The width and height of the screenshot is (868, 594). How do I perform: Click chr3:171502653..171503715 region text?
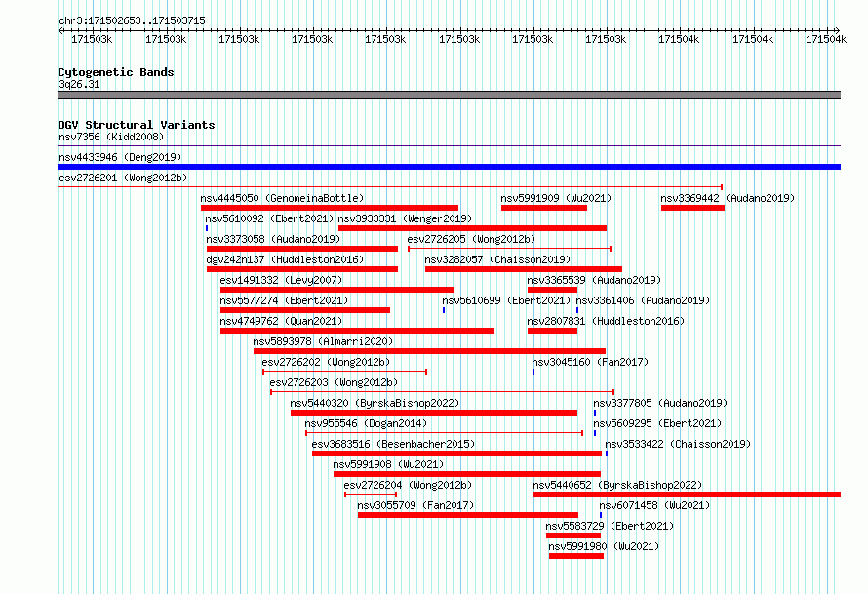click(x=132, y=20)
